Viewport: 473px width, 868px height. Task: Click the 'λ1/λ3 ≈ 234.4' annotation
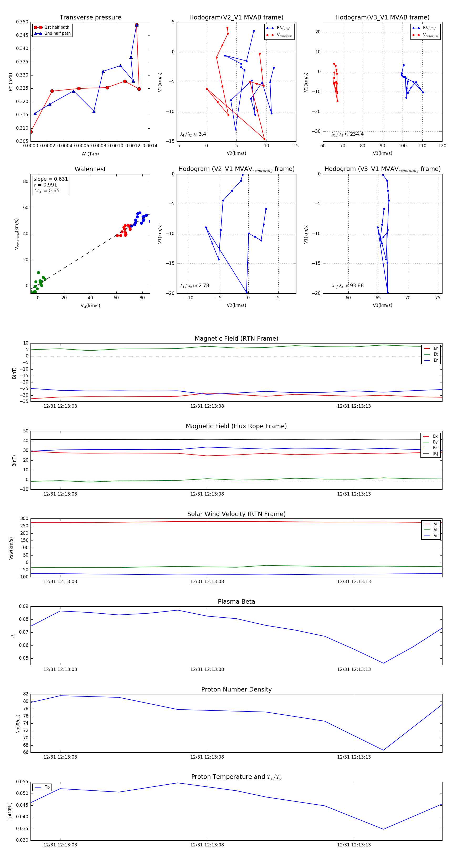347,134
